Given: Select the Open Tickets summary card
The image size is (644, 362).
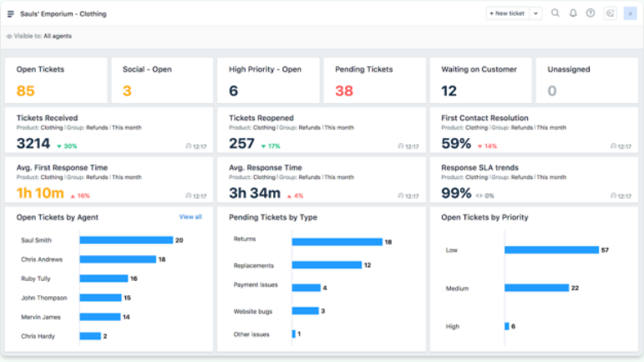Looking at the screenshot, I should coord(56,80).
